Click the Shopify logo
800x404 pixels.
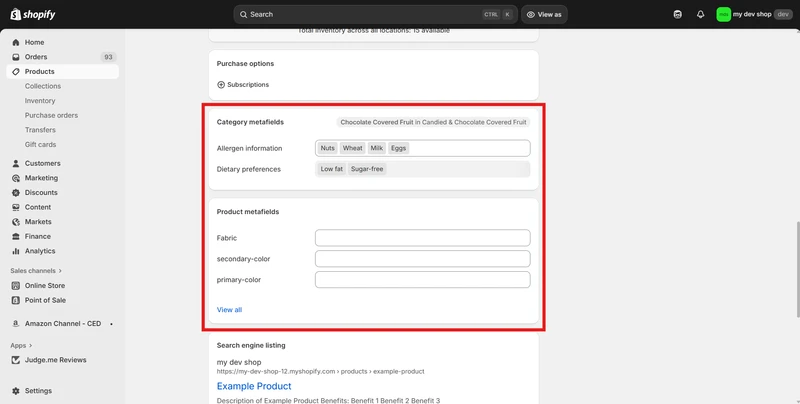[x=33, y=14]
